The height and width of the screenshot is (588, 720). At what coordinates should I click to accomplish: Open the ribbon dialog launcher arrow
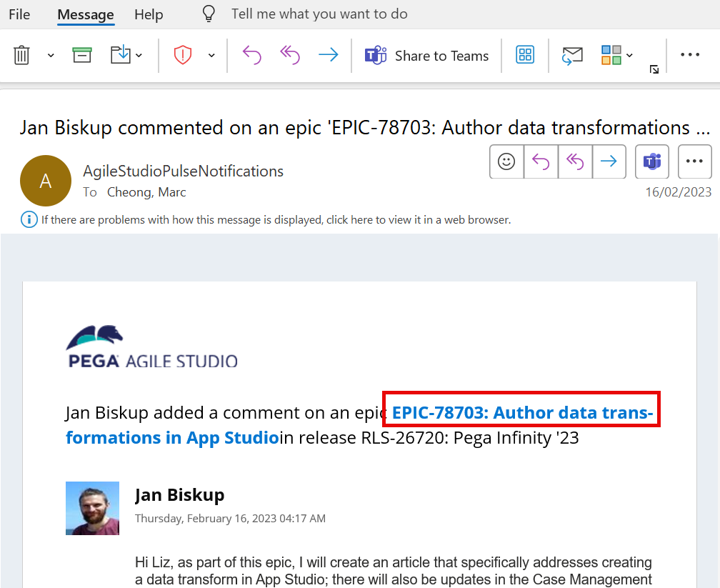coord(654,69)
